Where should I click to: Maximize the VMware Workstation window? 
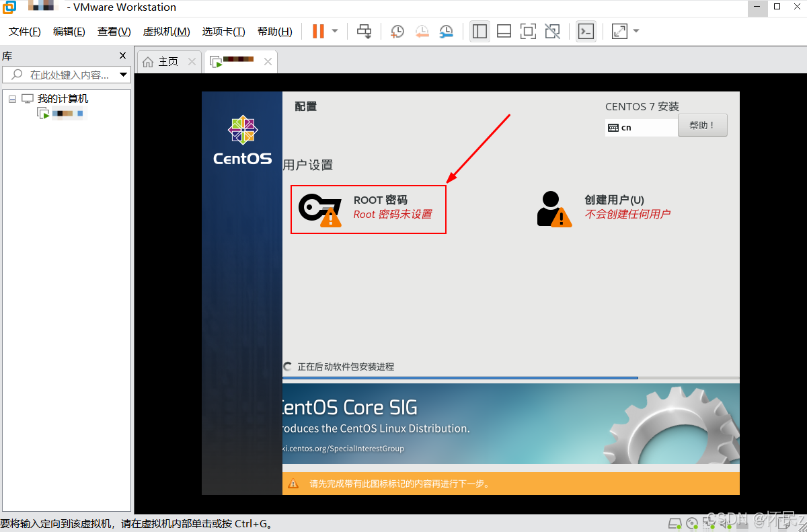click(777, 7)
